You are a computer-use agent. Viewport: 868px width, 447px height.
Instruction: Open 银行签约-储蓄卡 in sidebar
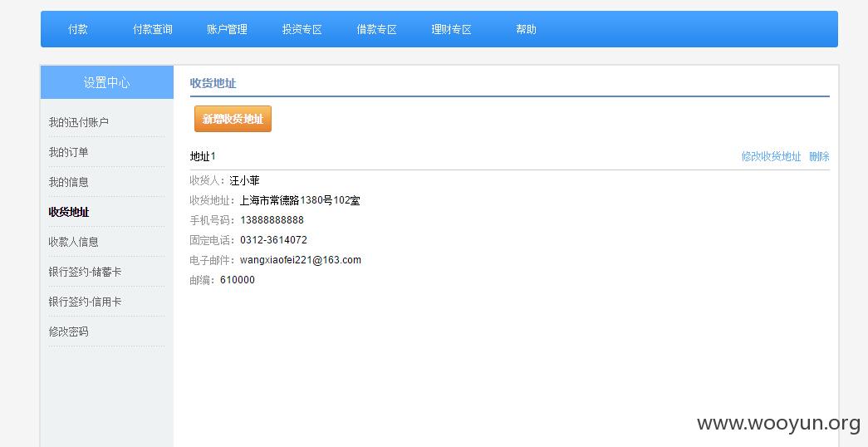tap(85, 272)
